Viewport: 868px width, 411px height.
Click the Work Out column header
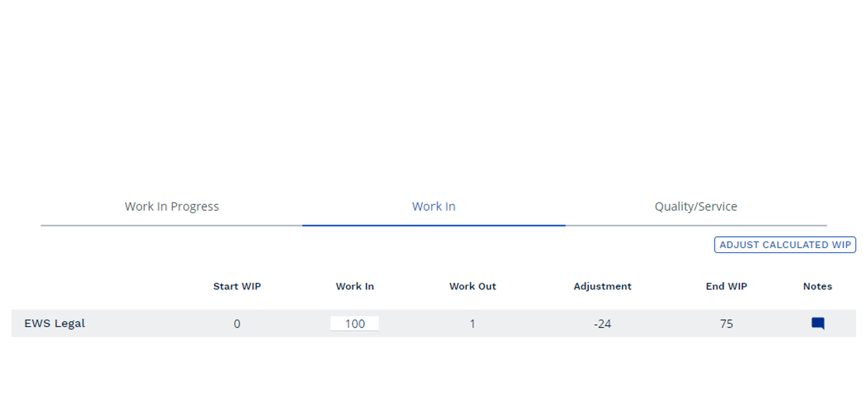click(x=473, y=287)
